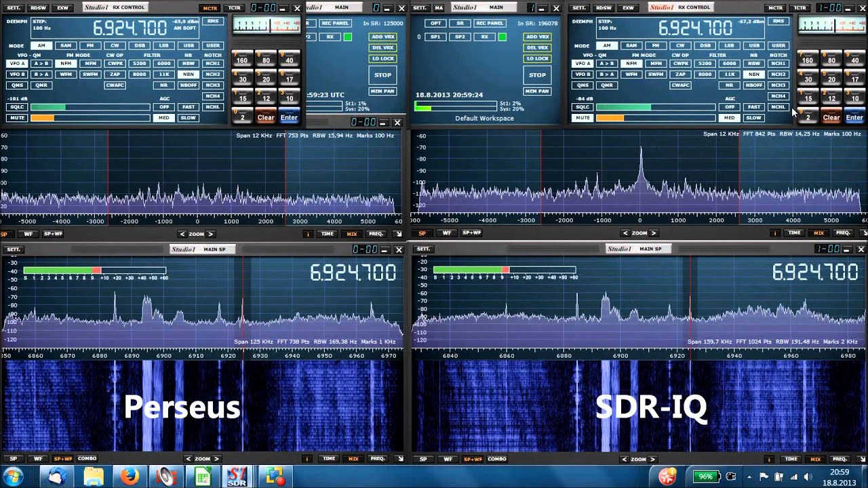
Task: Open REC PANEL in SDR-IQ MAIN window
Action: pyautogui.click(x=490, y=23)
